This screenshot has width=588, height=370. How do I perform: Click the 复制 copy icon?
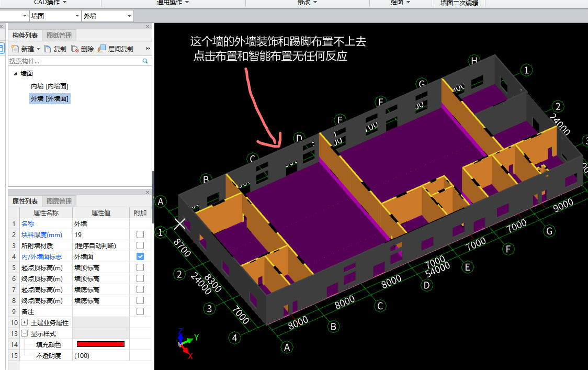tap(48, 49)
